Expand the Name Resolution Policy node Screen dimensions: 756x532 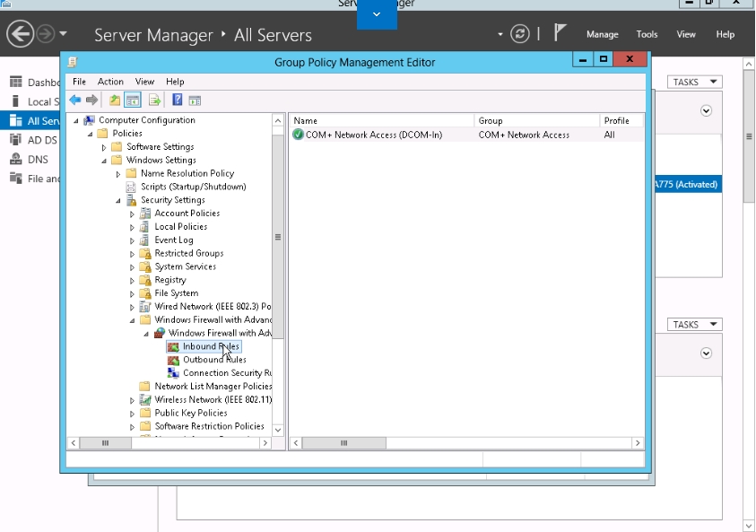point(117,174)
